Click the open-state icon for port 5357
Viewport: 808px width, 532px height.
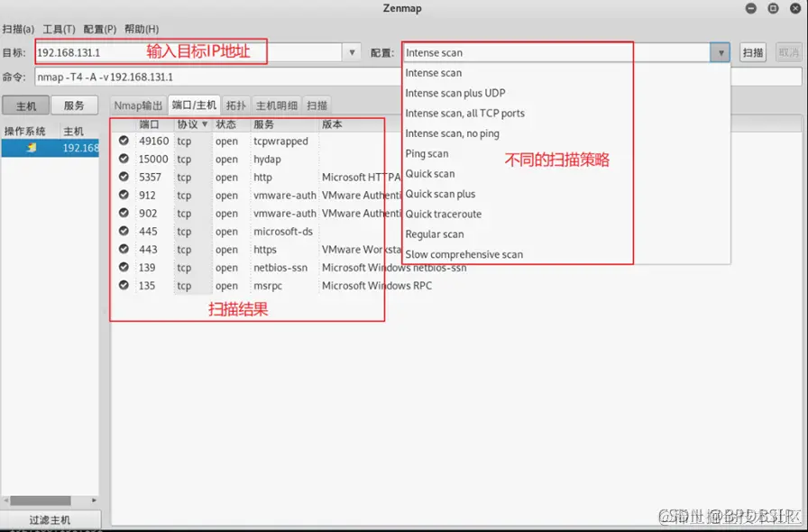click(x=124, y=177)
